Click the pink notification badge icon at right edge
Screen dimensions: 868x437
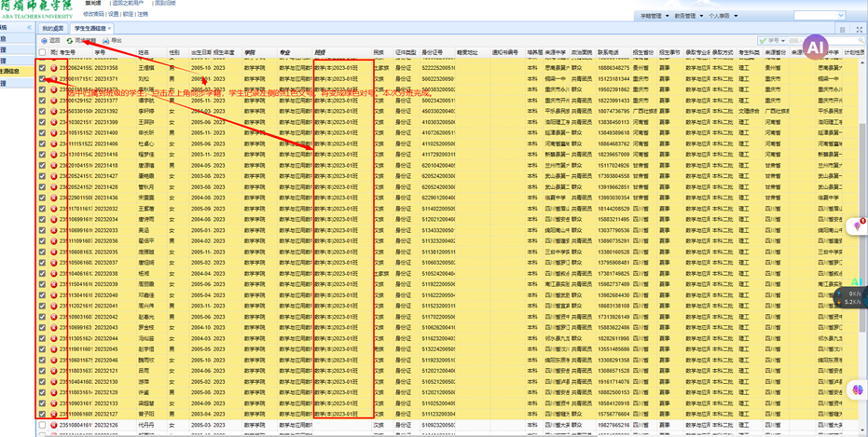coord(860,225)
